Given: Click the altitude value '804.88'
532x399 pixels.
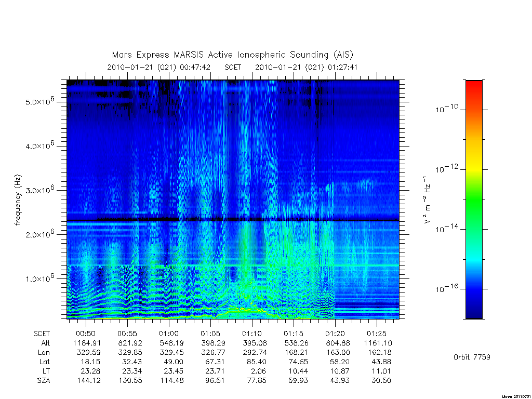Looking at the screenshot, I should (338, 343).
